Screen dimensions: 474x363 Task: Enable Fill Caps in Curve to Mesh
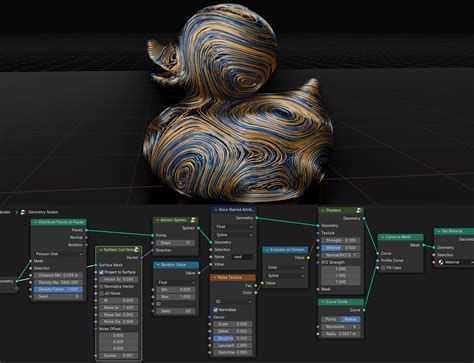(x=383, y=268)
